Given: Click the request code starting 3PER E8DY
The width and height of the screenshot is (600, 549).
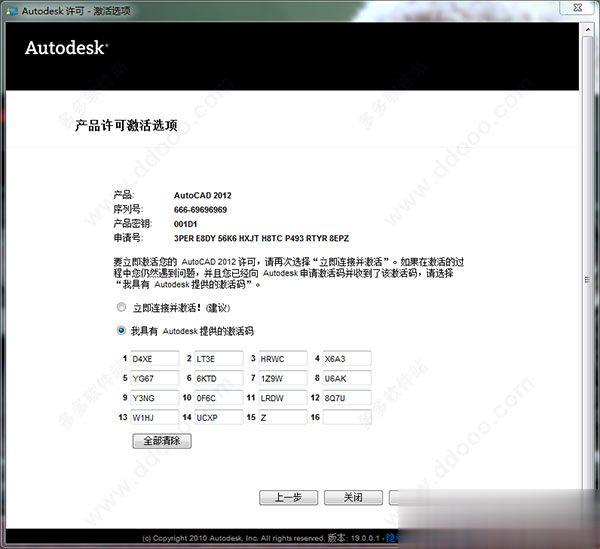Looking at the screenshot, I should pyautogui.click(x=261, y=238).
